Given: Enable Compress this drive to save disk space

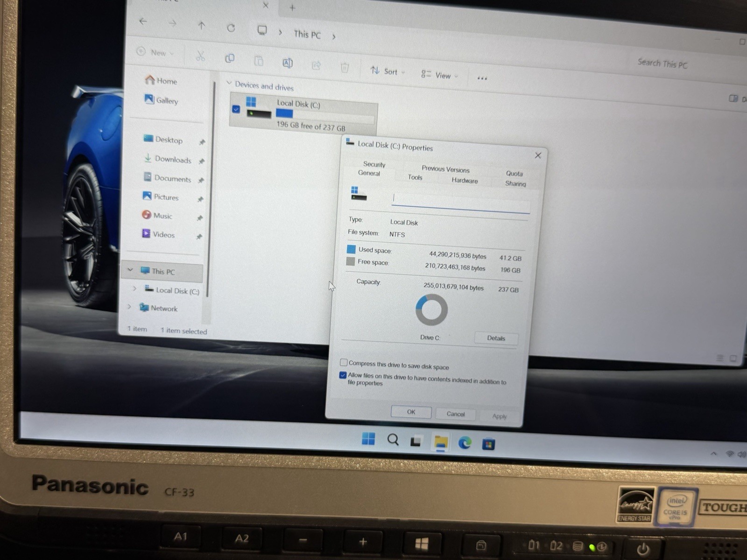Looking at the screenshot, I should [344, 362].
